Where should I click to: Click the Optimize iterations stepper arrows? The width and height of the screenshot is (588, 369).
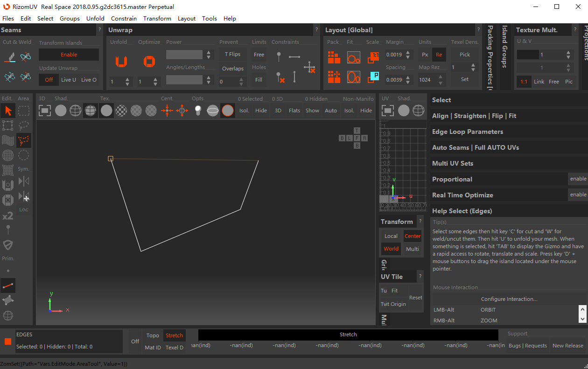tap(156, 82)
